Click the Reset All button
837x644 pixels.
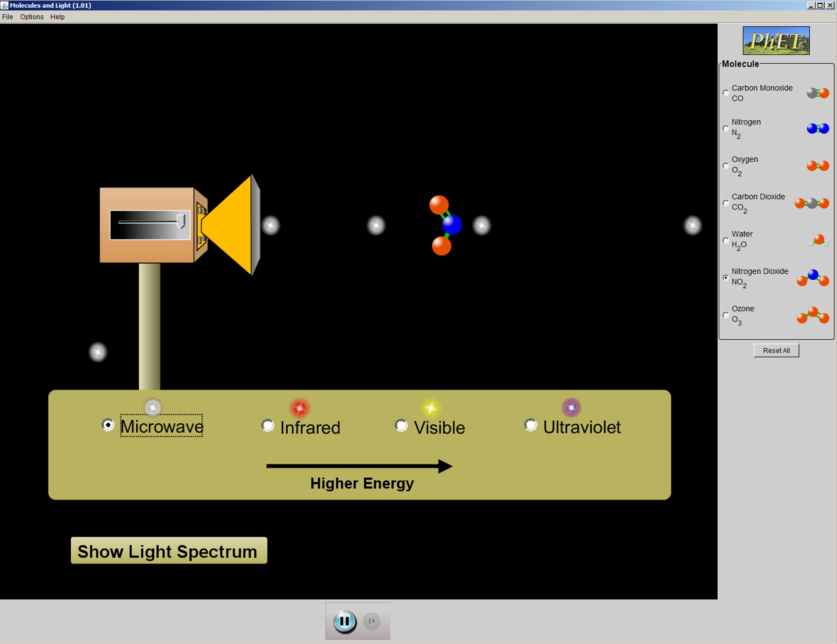point(776,351)
